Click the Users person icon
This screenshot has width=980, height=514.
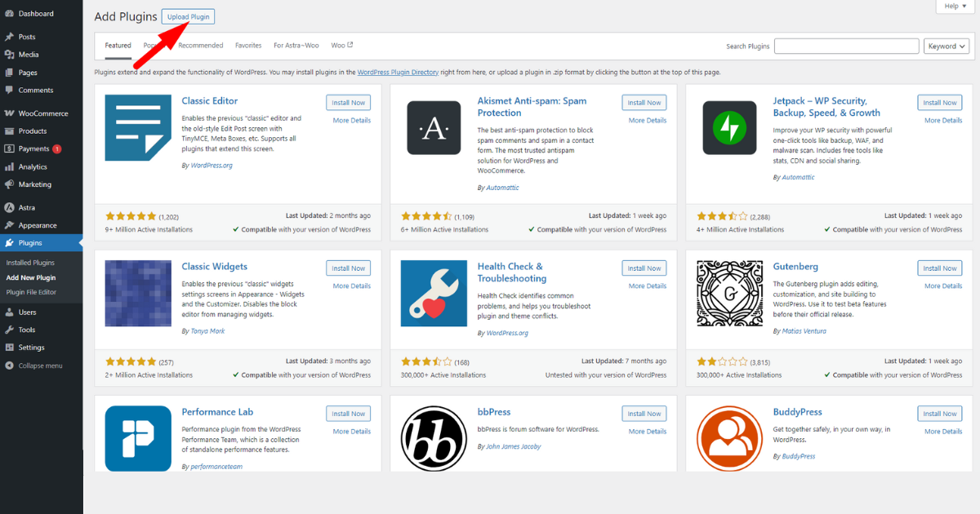[x=8, y=312]
